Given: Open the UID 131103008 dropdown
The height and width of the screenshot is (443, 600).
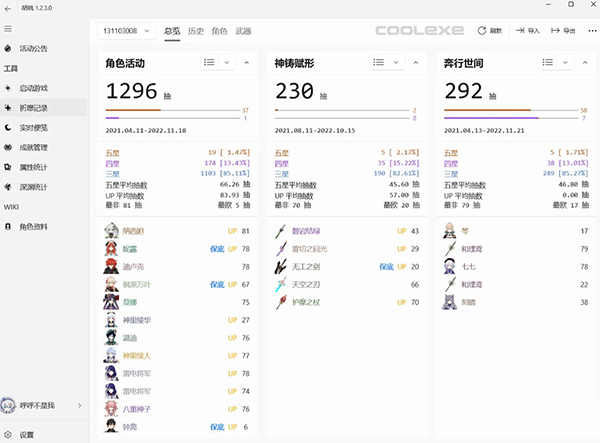Looking at the screenshot, I should tap(126, 31).
